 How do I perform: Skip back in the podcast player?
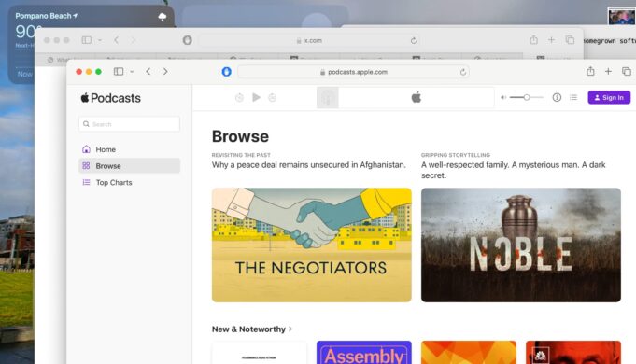[239, 98]
